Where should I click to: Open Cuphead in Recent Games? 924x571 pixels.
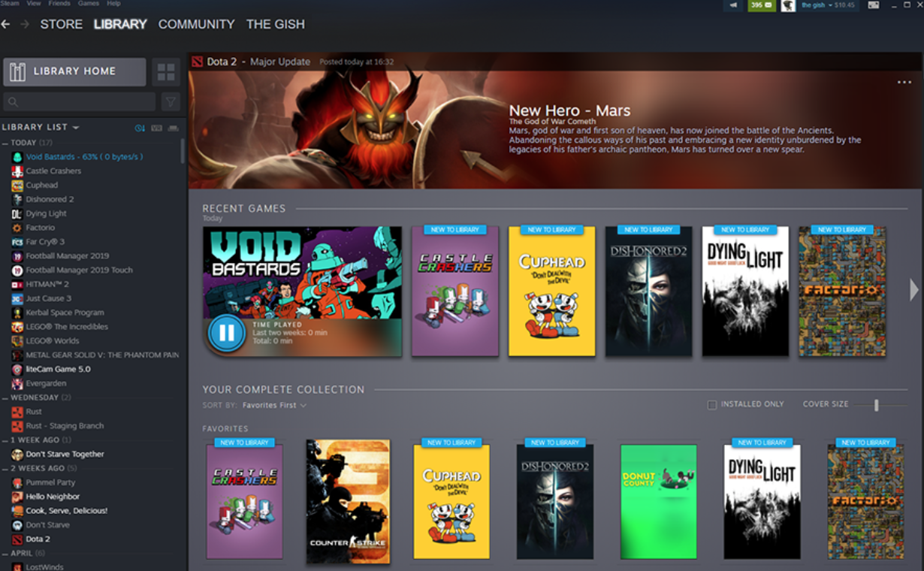tap(552, 291)
